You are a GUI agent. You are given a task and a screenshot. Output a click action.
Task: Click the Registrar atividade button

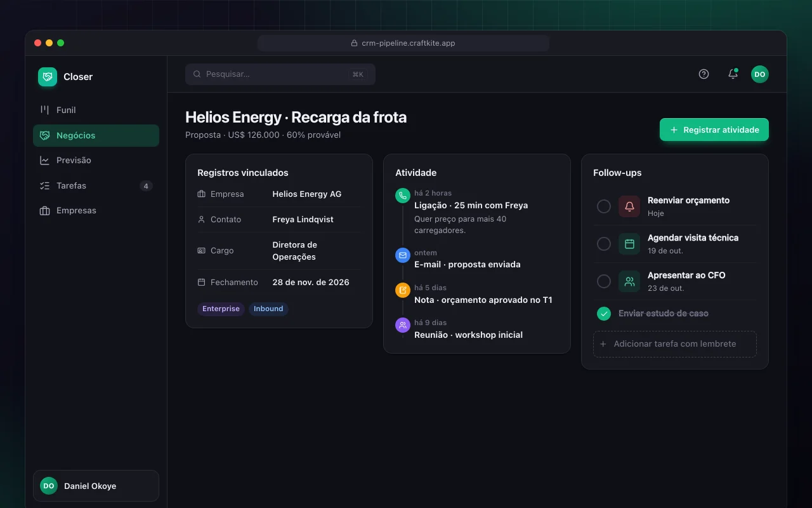[x=714, y=130]
